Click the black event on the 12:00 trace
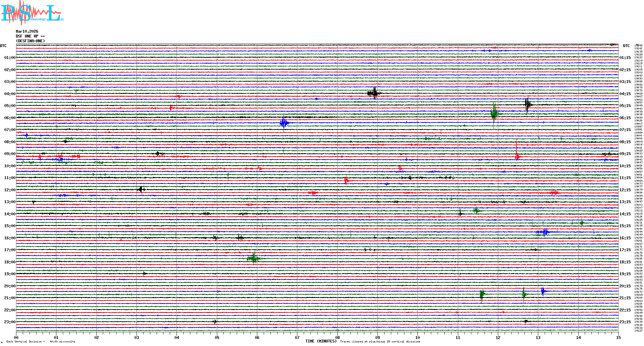The image size is (644, 346). coord(141,189)
